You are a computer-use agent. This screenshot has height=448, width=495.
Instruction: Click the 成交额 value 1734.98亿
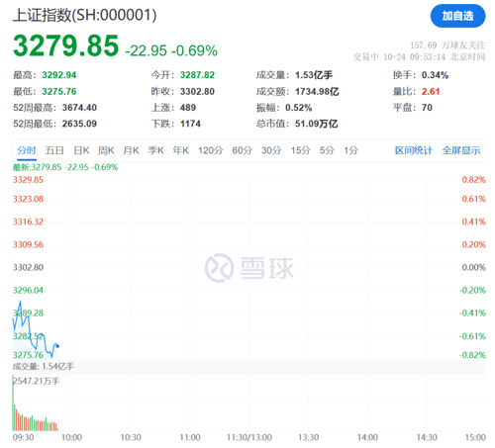(317, 92)
